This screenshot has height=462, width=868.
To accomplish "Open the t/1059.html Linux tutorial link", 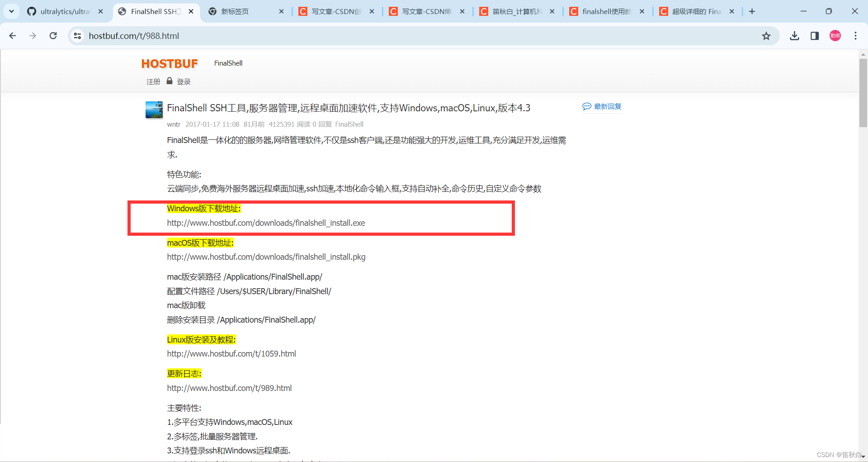I will [231, 354].
